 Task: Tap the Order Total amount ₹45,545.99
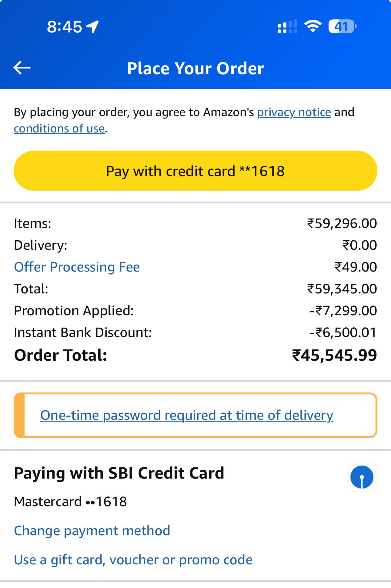334,355
